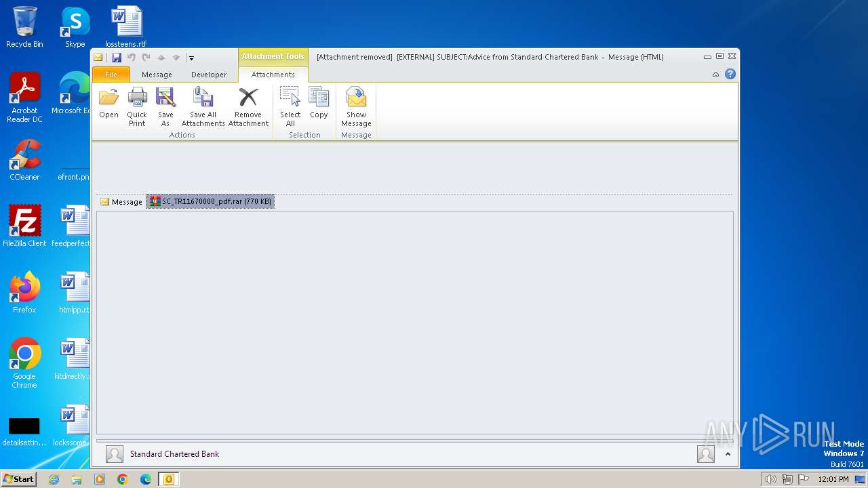Open Chrome from the taskbar

(x=123, y=479)
